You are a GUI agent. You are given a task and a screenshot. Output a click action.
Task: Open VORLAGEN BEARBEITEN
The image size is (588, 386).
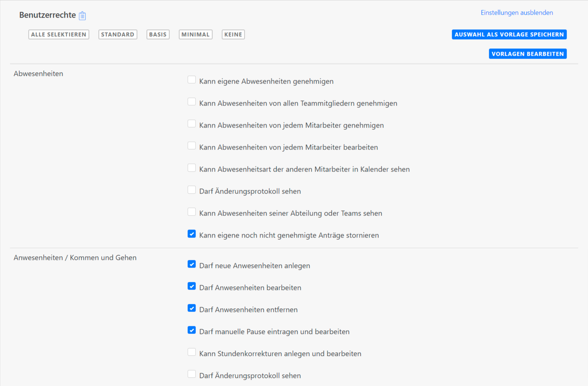click(527, 54)
